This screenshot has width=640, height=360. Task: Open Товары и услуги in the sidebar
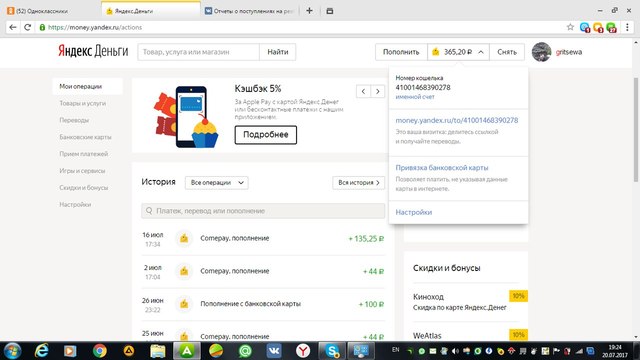[82, 103]
